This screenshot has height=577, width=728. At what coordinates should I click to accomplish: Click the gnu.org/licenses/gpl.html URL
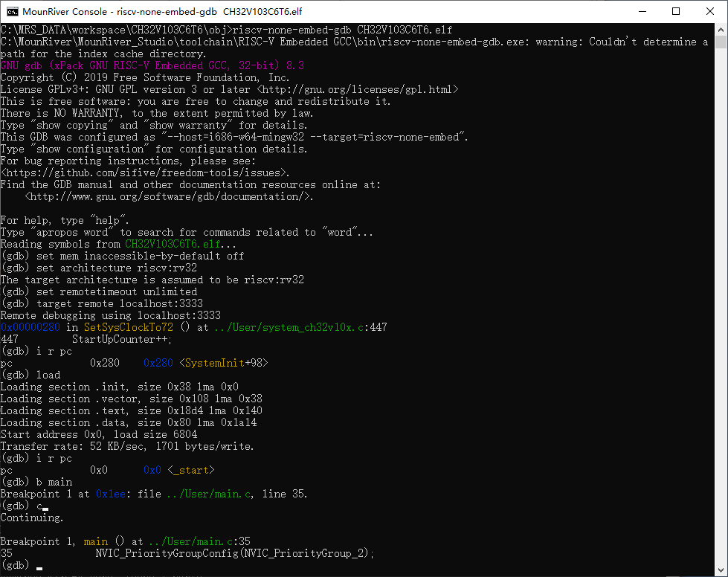(358, 89)
